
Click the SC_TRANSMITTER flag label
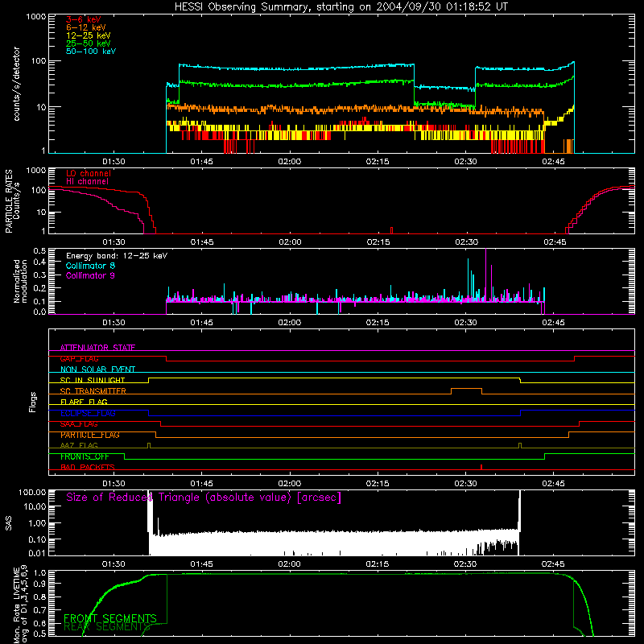[x=93, y=391]
